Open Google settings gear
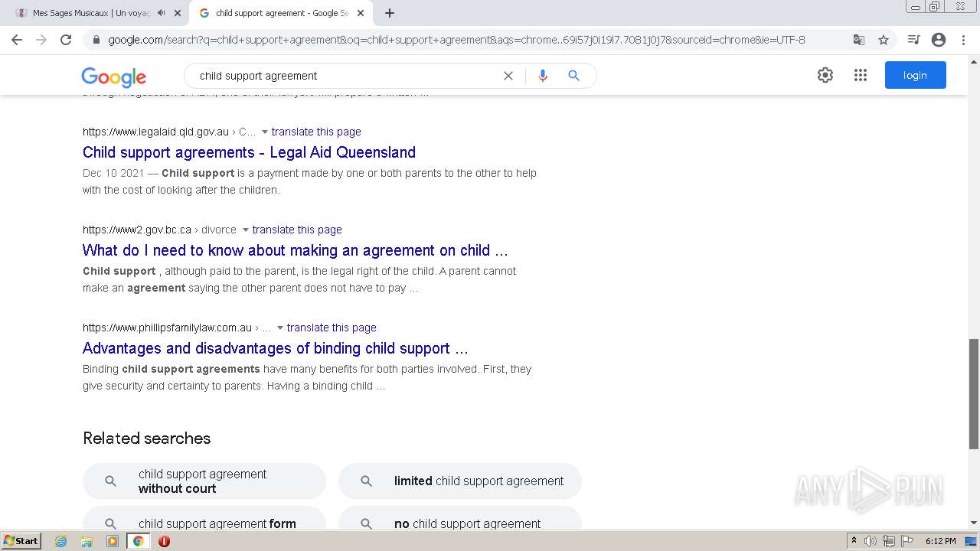The width and height of the screenshot is (980, 551). pyautogui.click(x=825, y=75)
